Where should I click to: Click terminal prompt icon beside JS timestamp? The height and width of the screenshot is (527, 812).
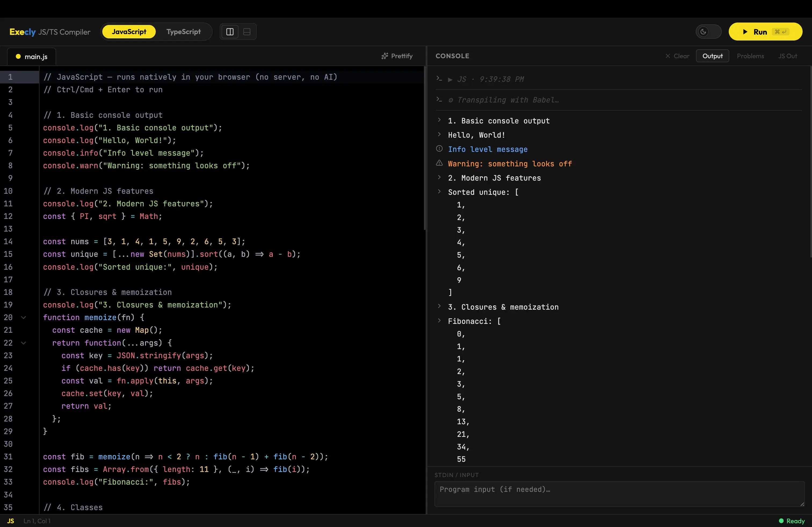coord(439,79)
